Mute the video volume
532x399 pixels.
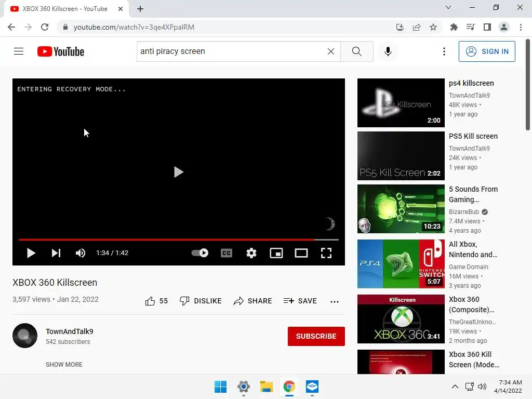[81, 253]
